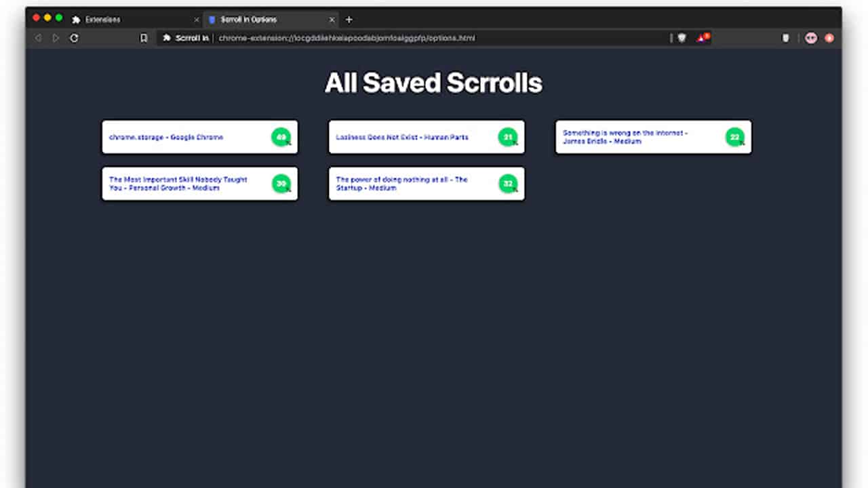Screen dimensions: 868x488
Task: Open a new browser tab
Action: (x=349, y=20)
